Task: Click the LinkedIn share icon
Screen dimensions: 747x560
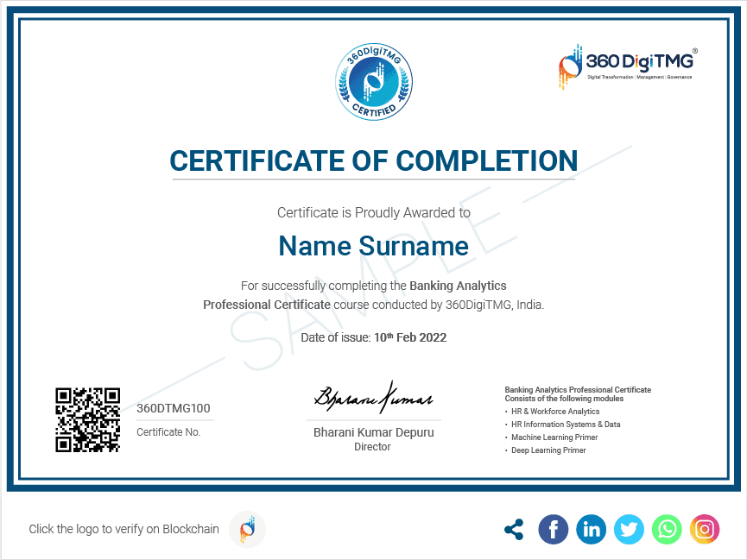Action: tap(591, 529)
